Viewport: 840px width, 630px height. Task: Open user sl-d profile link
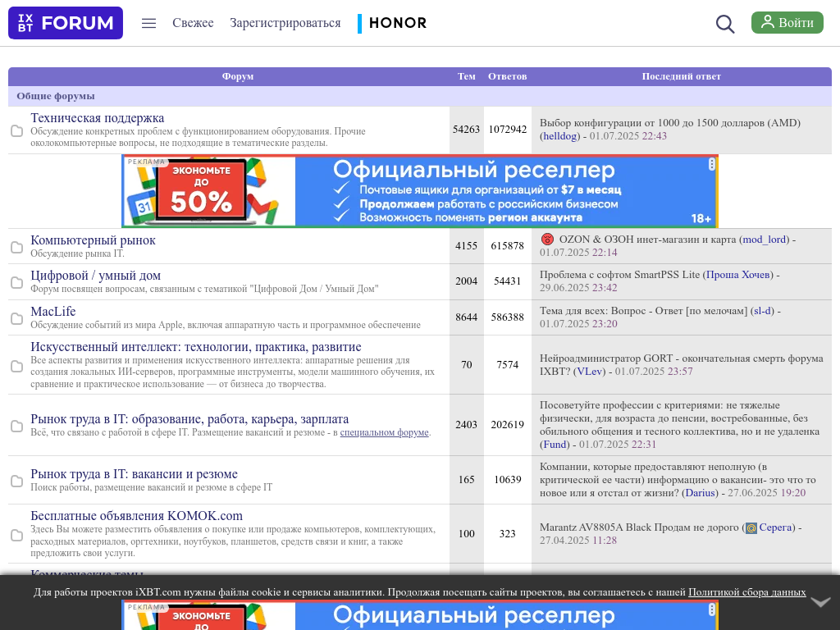762,311
